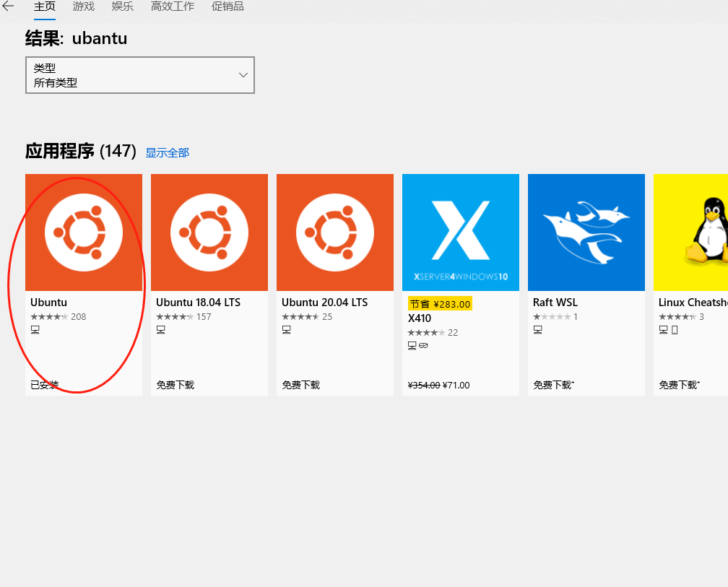Switch to the 娱乐 tab
Image resolution: width=728 pixels, height=587 pixels.
point(123,6)
